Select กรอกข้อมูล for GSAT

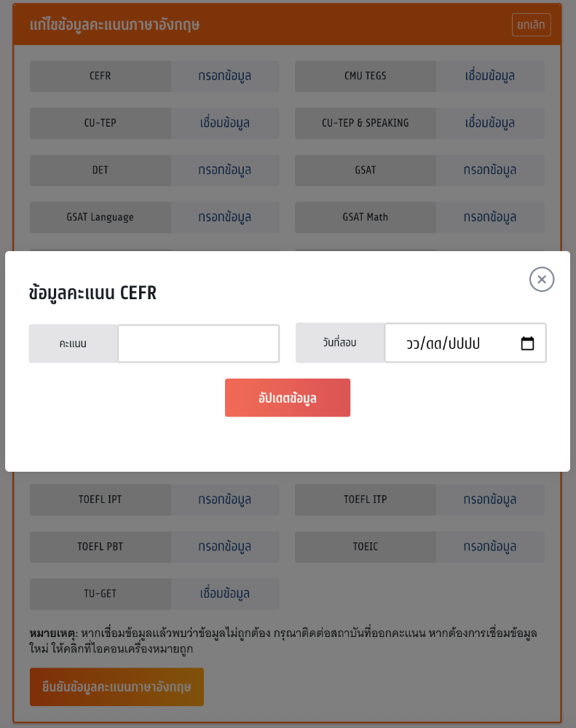pyautogui.click(x=490, y=170)
